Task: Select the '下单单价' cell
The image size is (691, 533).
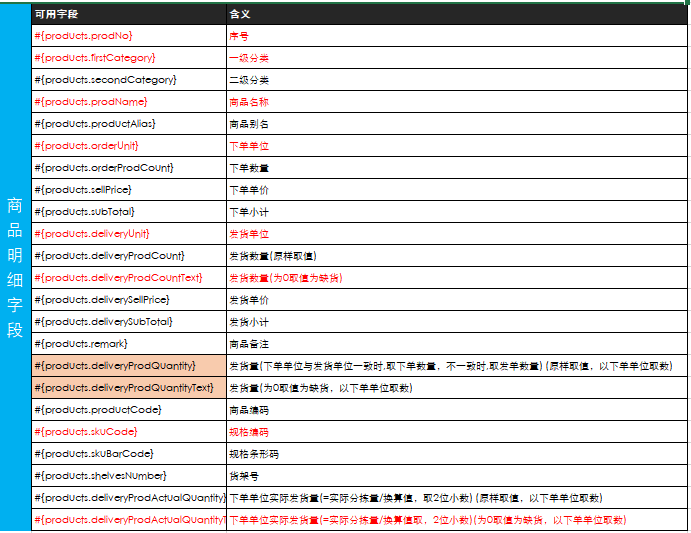Action: pyautogui.click(x=457, y=190)
